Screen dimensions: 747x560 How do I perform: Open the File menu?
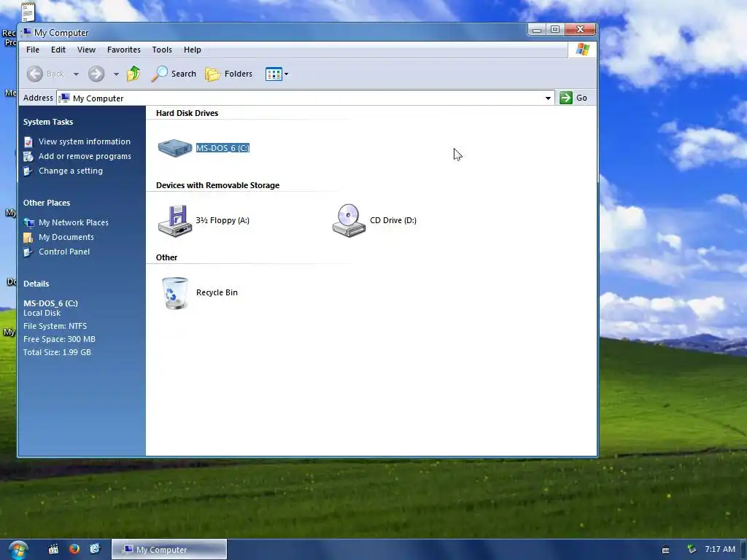pos(33,50)
